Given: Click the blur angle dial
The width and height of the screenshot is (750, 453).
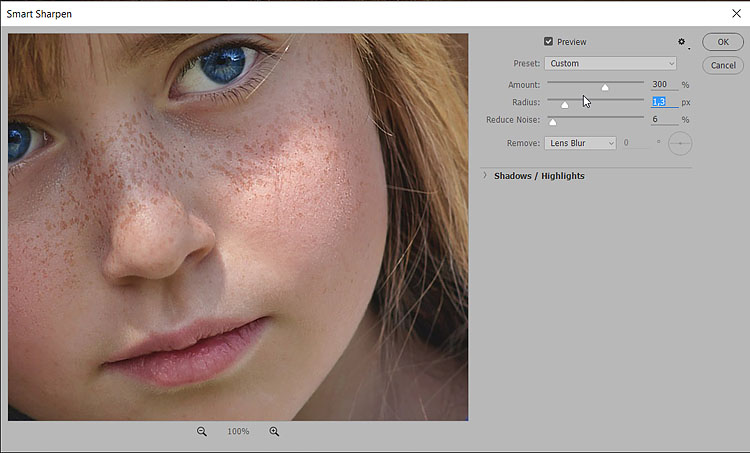Looking at the screenshot, I should [x=680, y=143].
